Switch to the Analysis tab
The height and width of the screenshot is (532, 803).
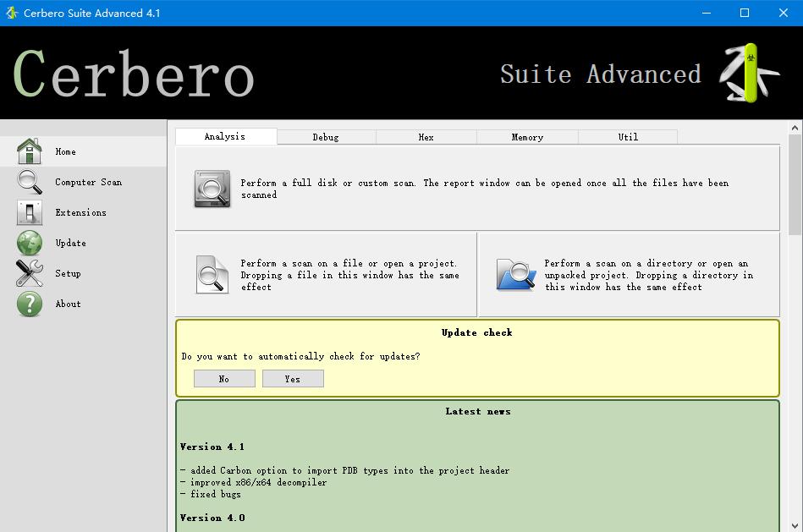(x=225, y=136)
